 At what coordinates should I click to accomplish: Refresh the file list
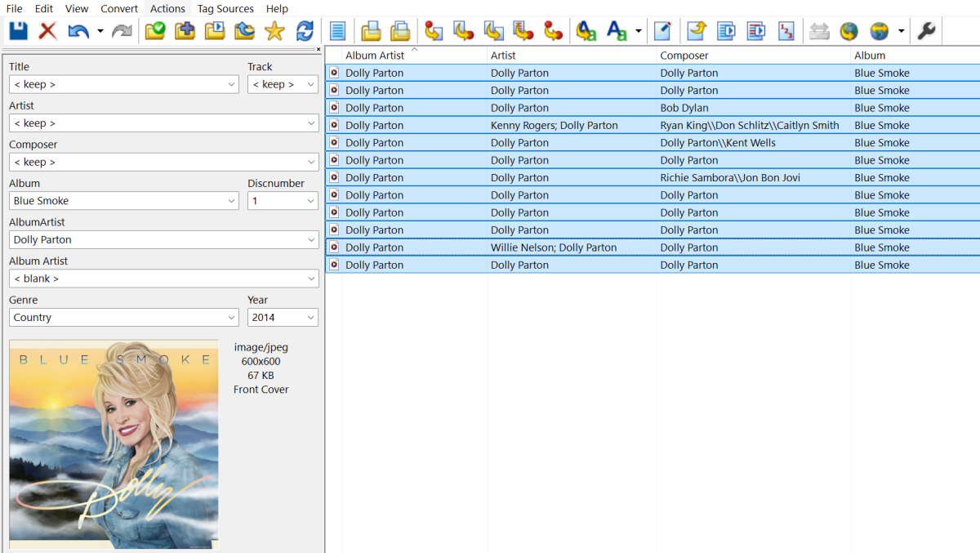(x=305, y=30)
